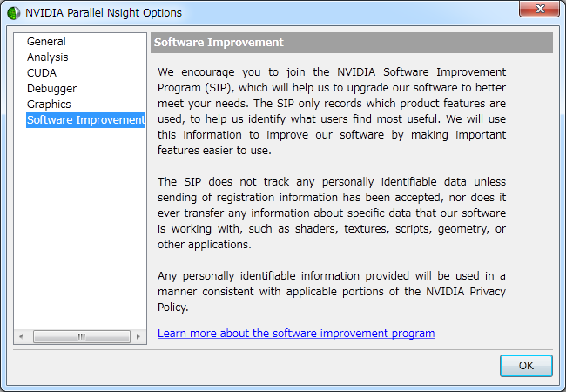The height and width of the screenshot is (392, 566).
Task: Select the General options category
Action: pyautogui.click(x=46, y=42)
